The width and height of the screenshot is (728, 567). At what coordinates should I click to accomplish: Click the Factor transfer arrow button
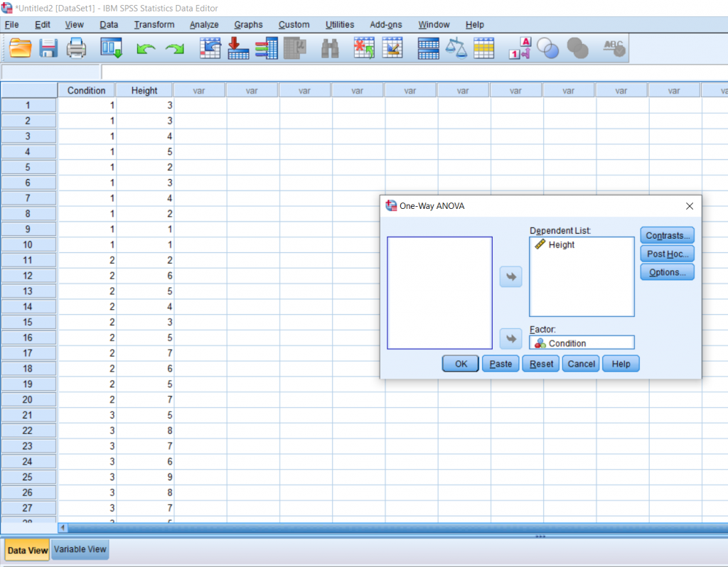[x=510, y=338]
